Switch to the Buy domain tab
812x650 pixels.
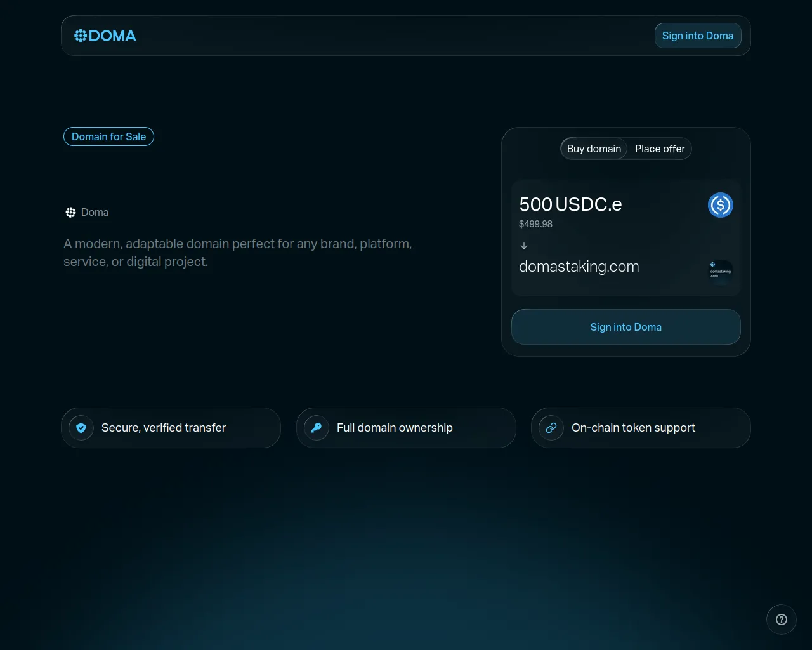click(x=594, y=149)
